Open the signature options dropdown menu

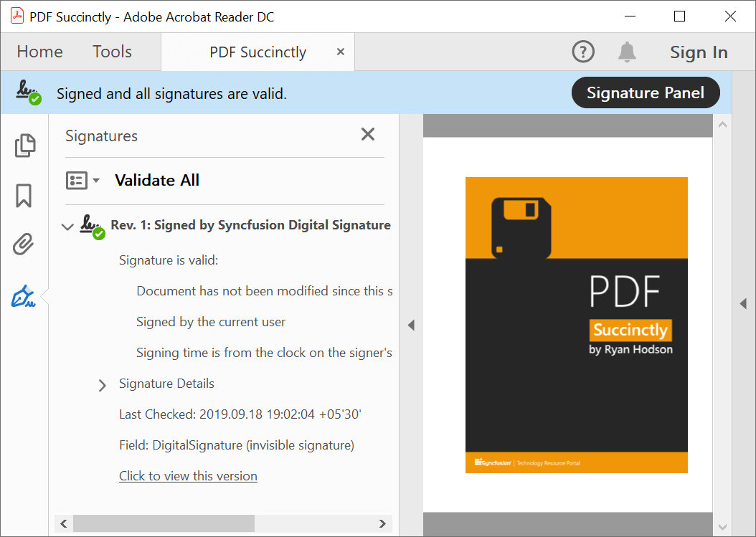(x=82, y=180)
